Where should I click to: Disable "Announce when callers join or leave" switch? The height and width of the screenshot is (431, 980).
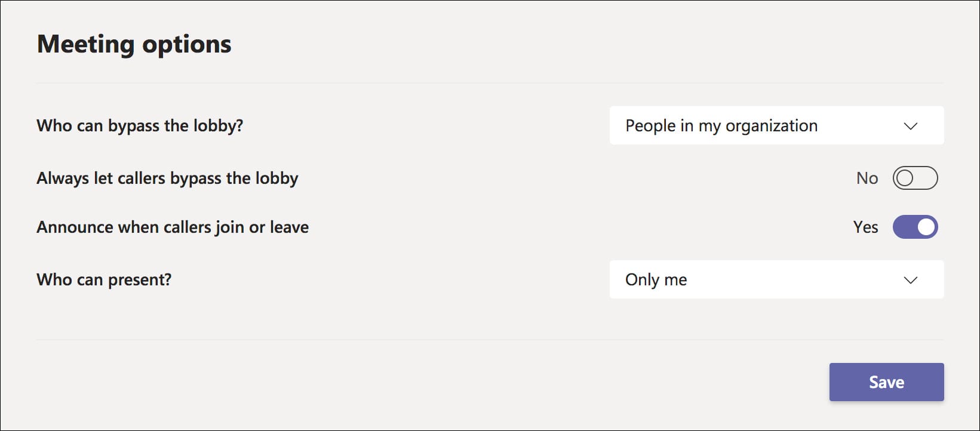[915, 227]
